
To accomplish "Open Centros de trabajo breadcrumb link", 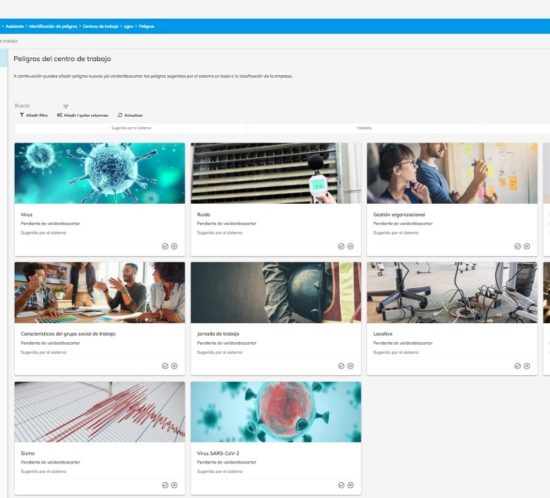I will [x=101, y=26].
